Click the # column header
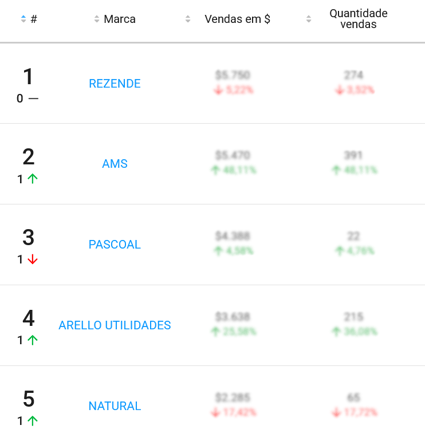 point(34,19)
